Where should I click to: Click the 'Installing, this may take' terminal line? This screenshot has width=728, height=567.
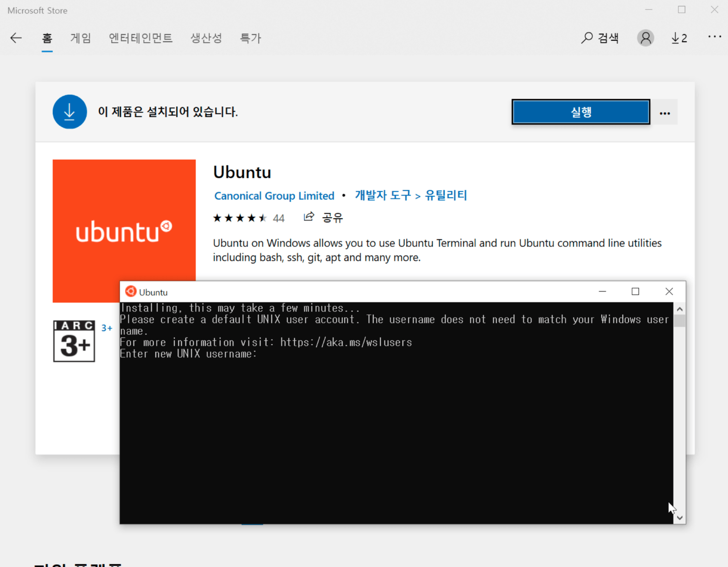(240, 308)
